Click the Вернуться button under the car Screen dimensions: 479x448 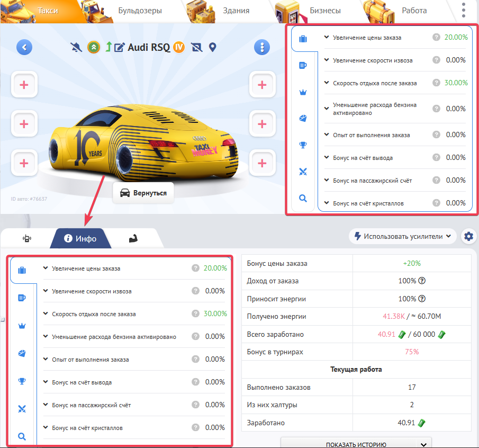coord(143,193)
